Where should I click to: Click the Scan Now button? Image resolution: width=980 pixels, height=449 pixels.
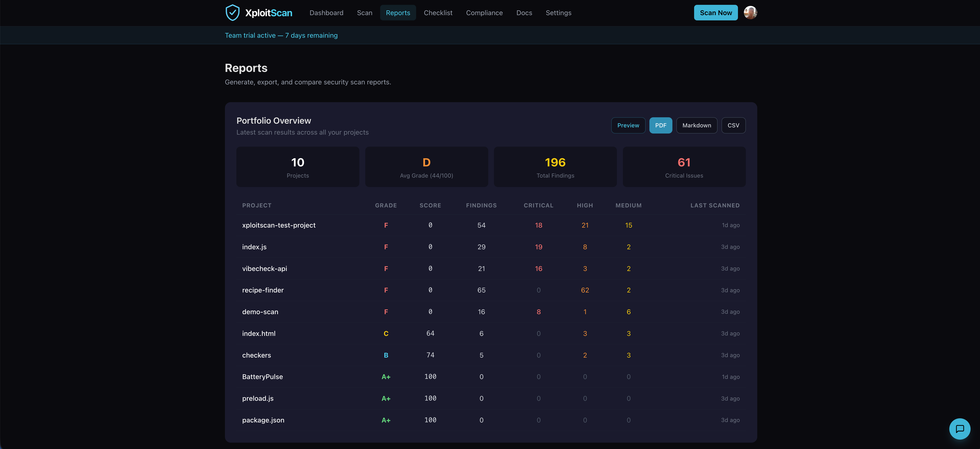point(715,13)
